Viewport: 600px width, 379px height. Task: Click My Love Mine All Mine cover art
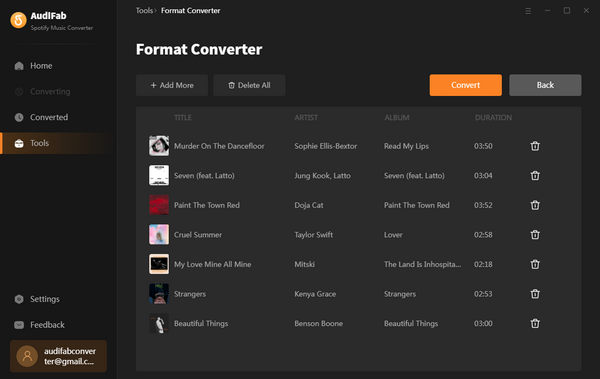point(159,264)
